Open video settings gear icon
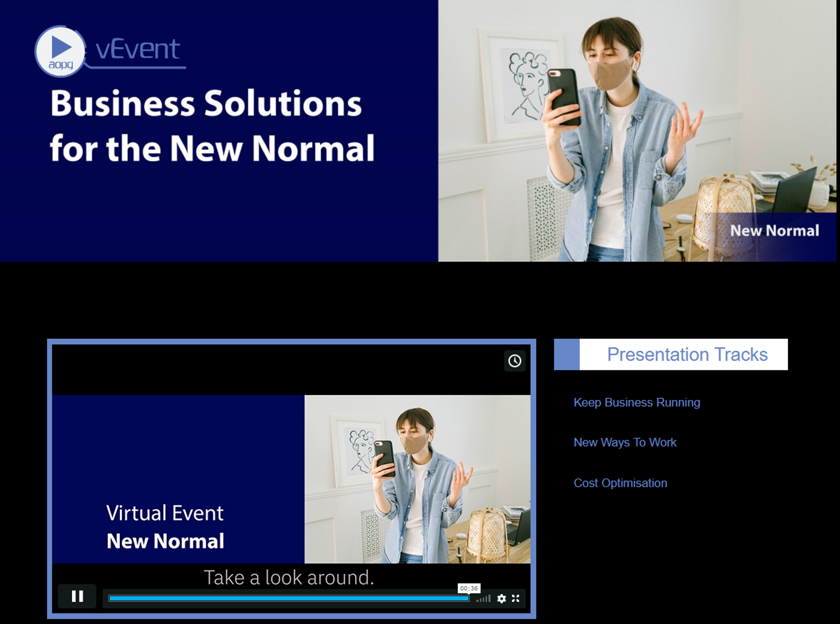The height and width of the screenshot is (624, 840). tap(502, 598)
